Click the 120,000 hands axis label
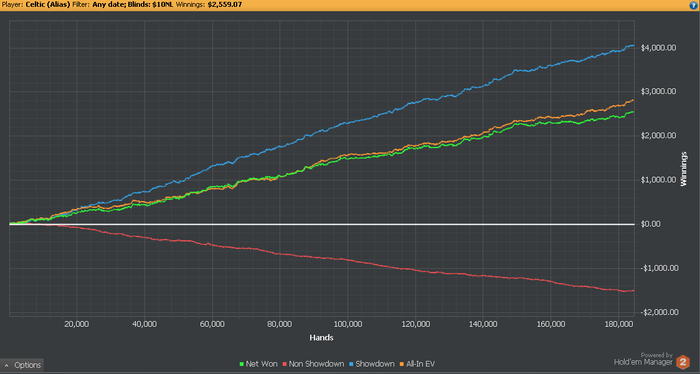 (416, 324)
